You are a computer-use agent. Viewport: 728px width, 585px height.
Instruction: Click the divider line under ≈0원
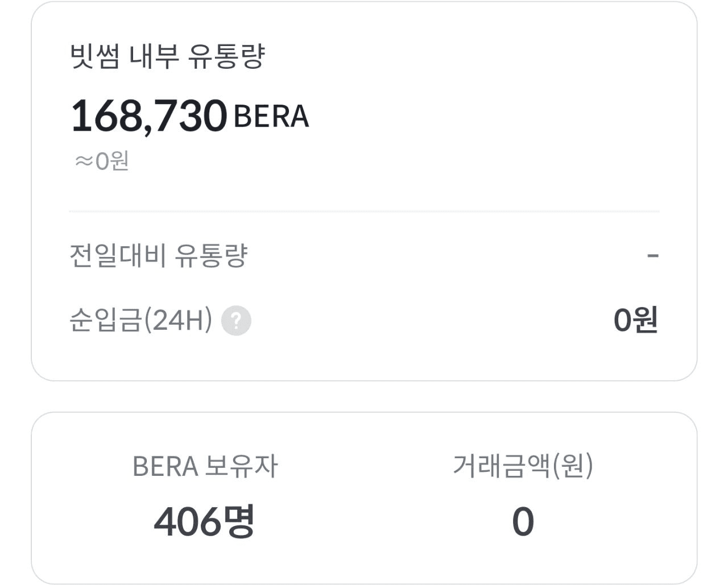pos(364,211)
